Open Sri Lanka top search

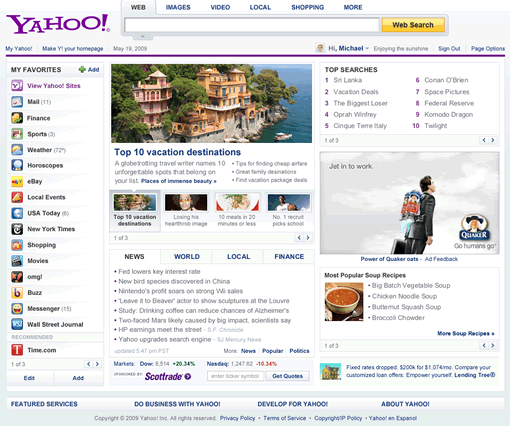tap(348, 80)
